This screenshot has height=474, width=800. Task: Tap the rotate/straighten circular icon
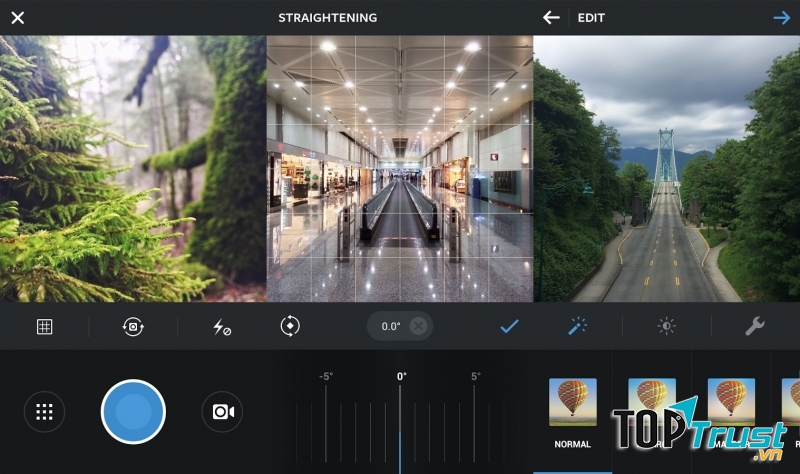coord(290,326)
